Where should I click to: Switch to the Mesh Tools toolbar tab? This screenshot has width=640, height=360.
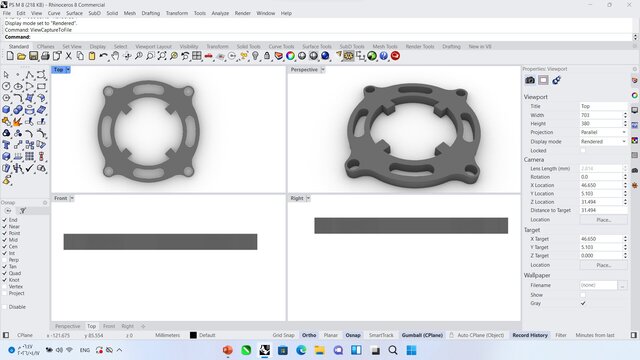coord(385,47)
